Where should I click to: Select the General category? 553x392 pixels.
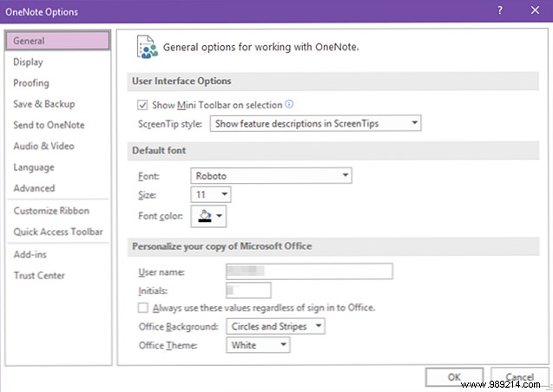[x=57, y=41]
